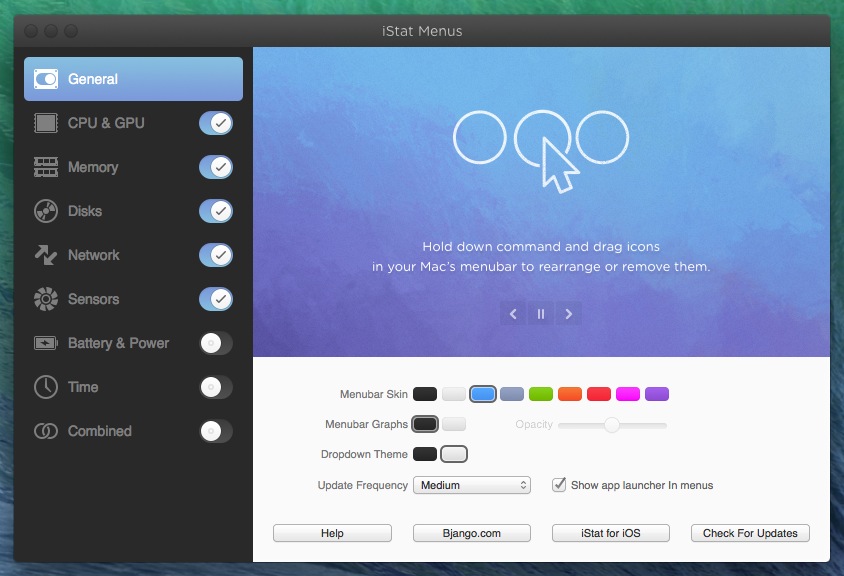Choose the black Menubar Skin swatch
This screenshot has height=576, width=844.
(x=425, y=394)
